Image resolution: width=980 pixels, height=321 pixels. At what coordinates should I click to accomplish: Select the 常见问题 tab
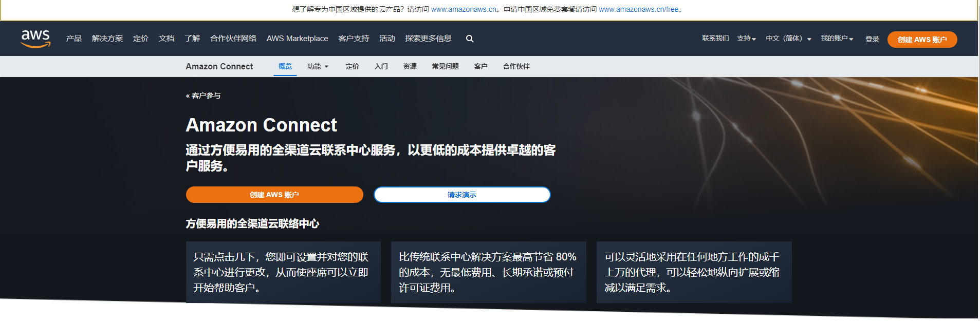446,66
